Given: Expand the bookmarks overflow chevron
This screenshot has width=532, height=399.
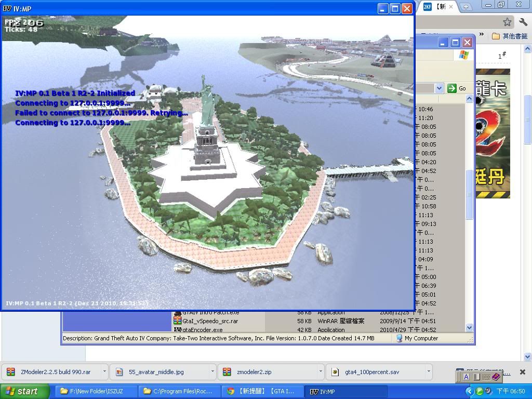Looking at the screenshot, I should [x=482, y=35].
